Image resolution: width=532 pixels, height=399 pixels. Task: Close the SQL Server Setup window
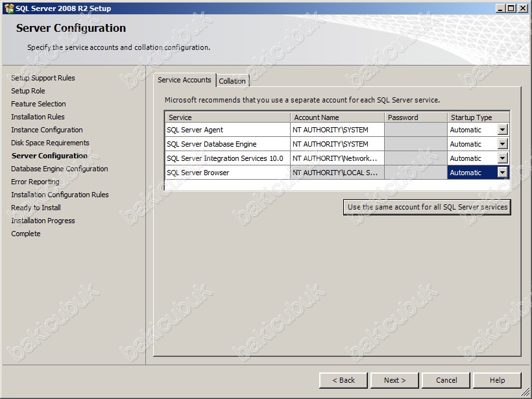[523, 8]
